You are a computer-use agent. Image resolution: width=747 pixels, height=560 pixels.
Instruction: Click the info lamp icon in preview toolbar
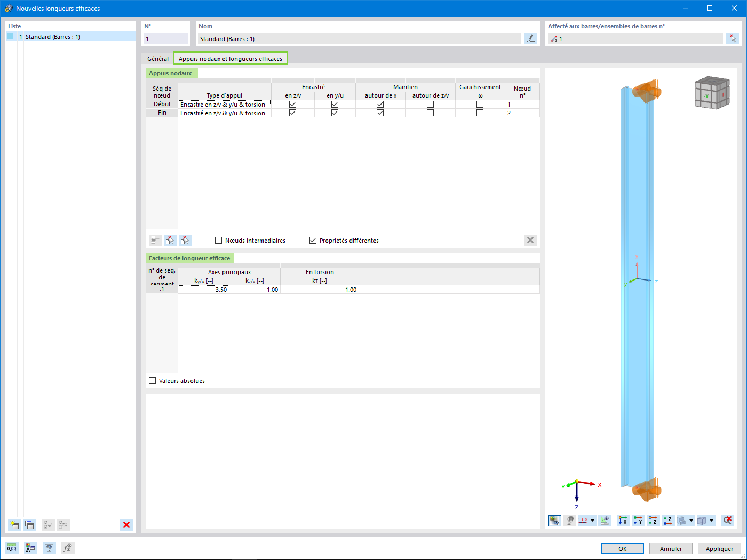[x=569, y=521]
